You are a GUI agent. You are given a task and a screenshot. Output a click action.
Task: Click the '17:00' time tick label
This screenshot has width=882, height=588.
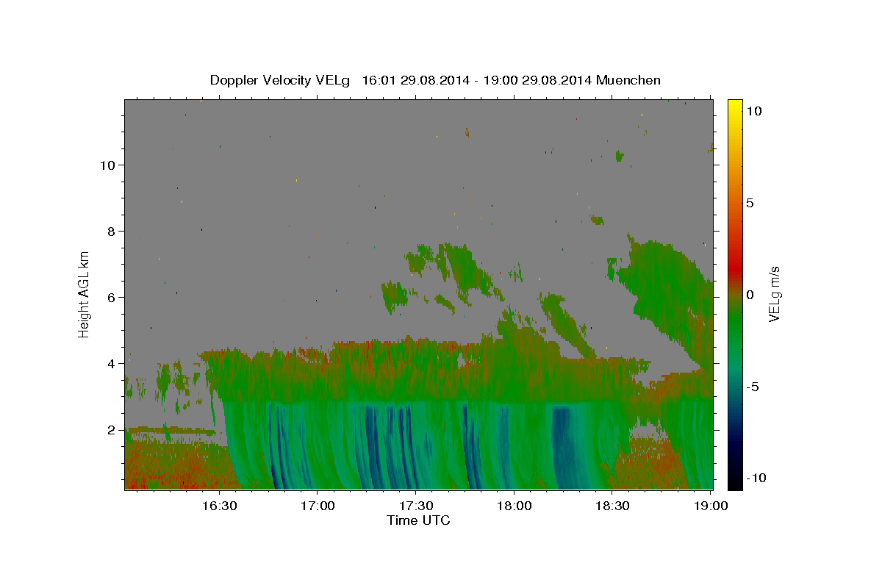click(x=318, y=506)
